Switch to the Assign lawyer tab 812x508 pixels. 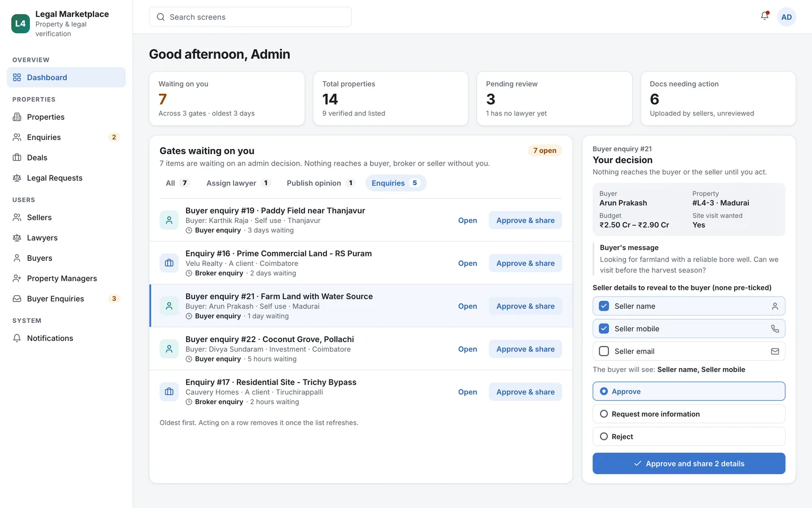coord(238,183)
